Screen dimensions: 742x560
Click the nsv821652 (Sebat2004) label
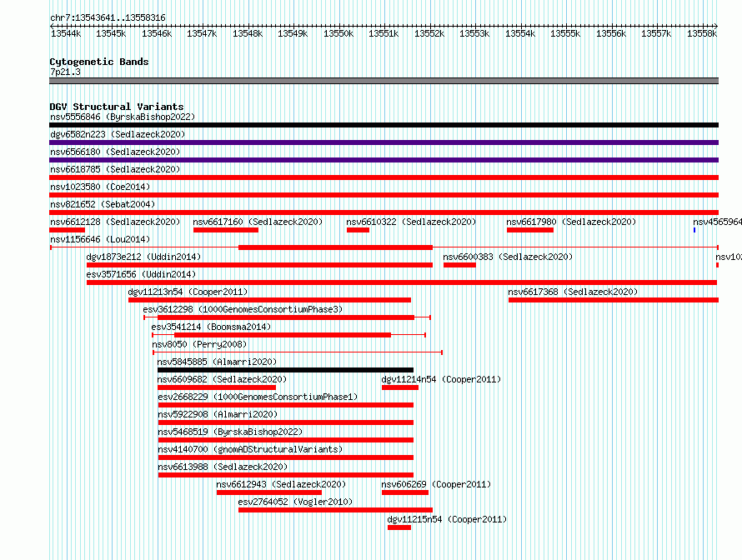tap(103, 204)
